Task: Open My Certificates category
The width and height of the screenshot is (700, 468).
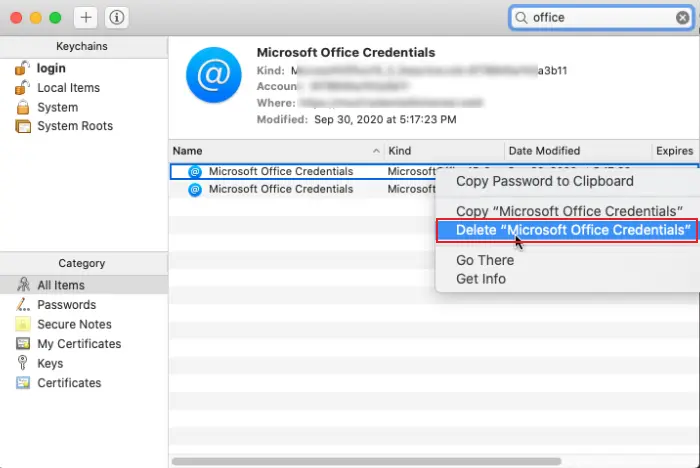Action: tap(79, 344)
